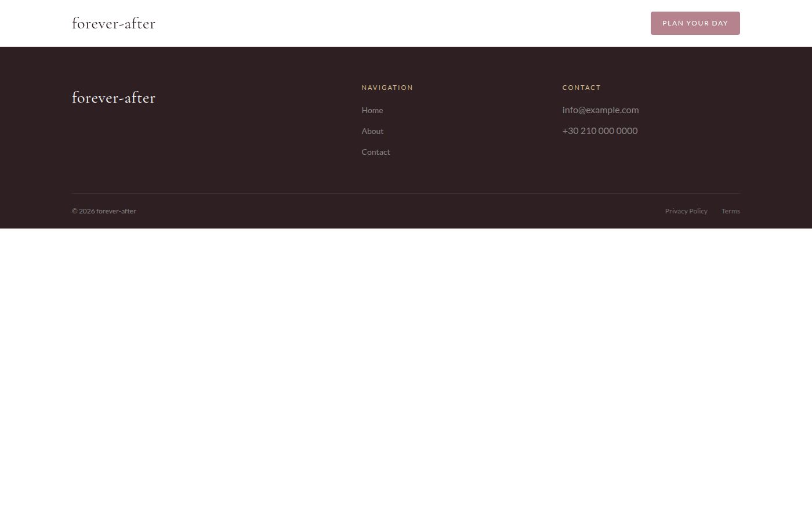Open the Privacy Policy link
Image resolution: width=812 pixels, height=522 pixels.
pos(686,211)
